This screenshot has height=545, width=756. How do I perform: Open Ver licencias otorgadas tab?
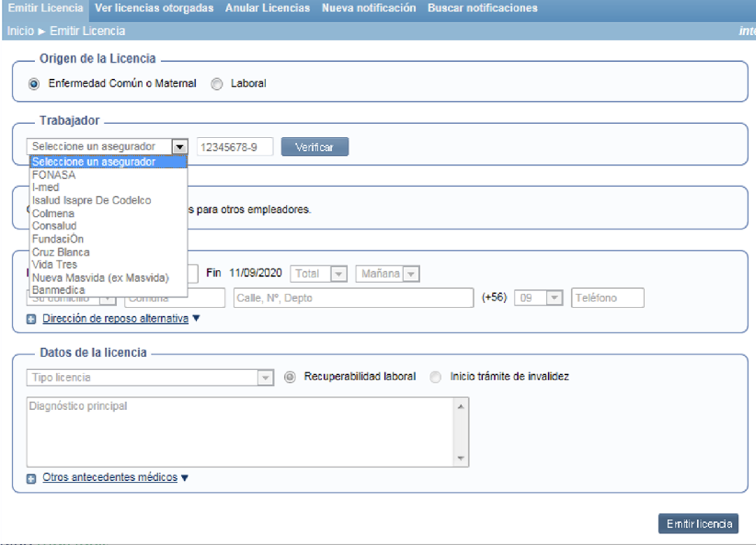[154, 8]
